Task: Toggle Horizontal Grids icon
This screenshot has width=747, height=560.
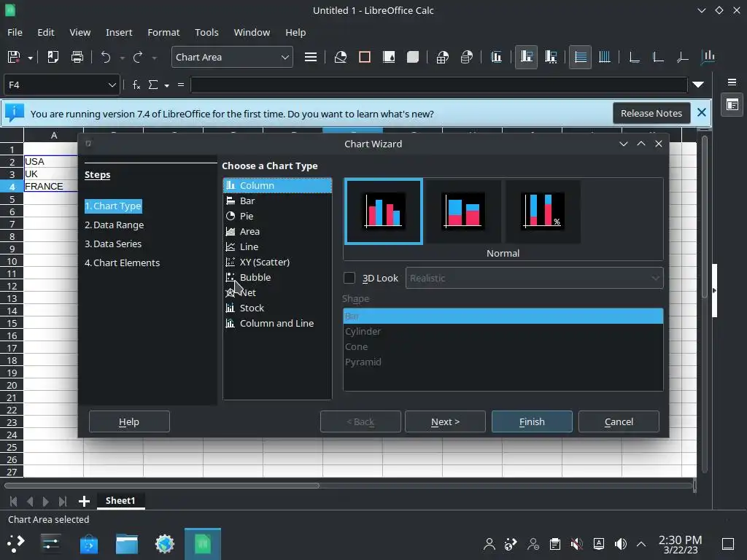Action: click(x=580, y=57)
